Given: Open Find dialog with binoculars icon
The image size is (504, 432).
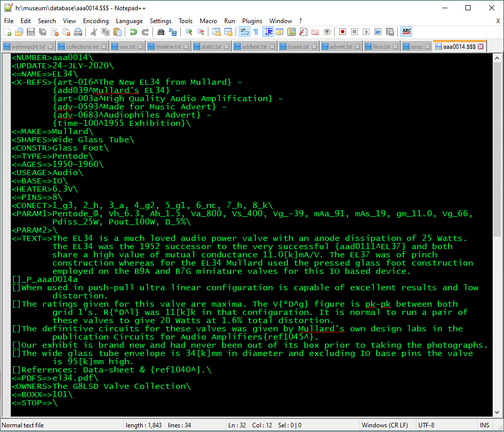Looking at the screenshot, I should (x=161, y=31).
